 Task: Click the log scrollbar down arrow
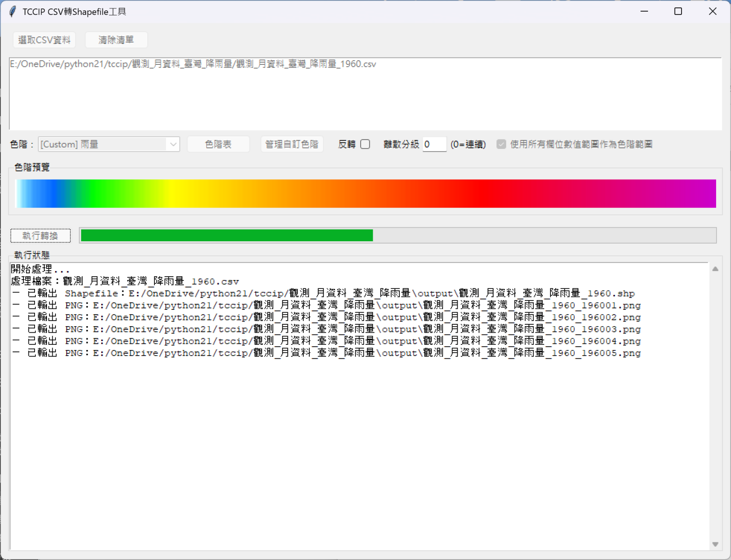click(715, 544)
